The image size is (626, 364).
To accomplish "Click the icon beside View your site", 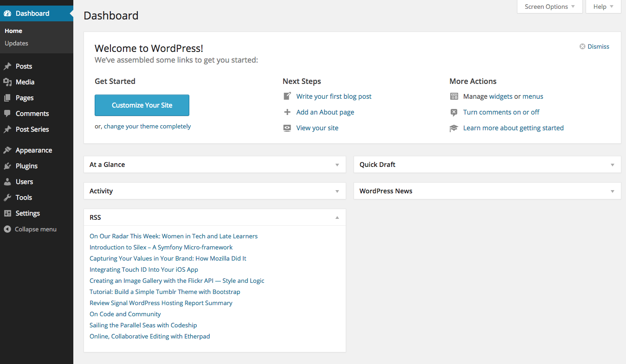I will point(287,128).
